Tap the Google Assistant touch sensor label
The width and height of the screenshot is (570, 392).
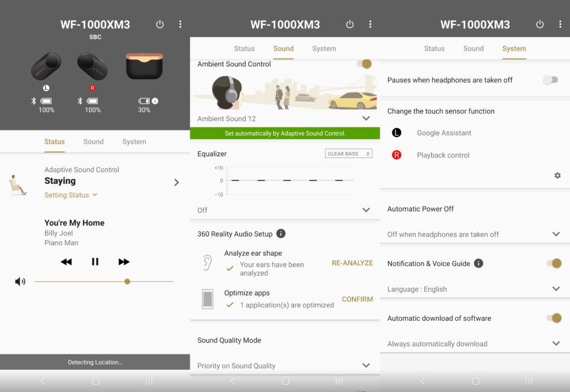pyautogui.click(x=444, y=133)
